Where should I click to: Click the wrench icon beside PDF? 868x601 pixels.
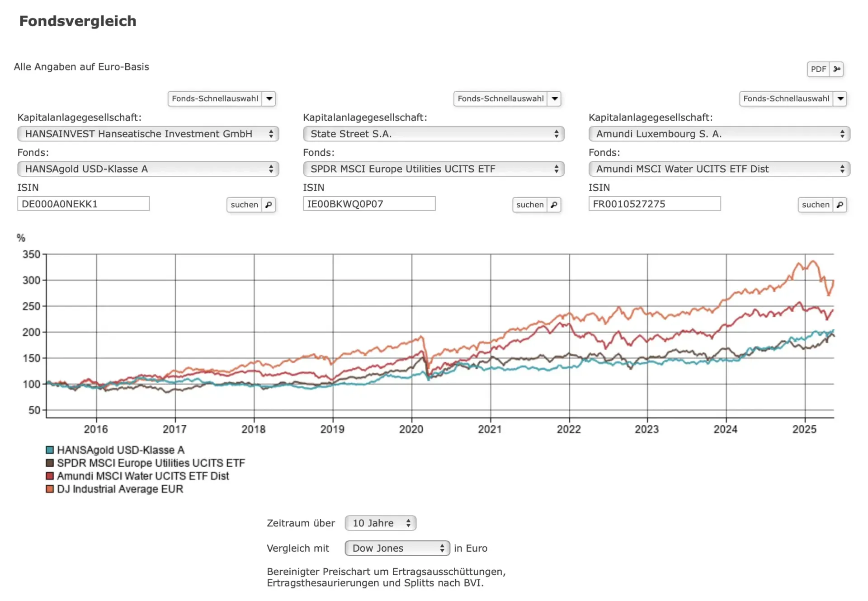[x=837, y=69]
